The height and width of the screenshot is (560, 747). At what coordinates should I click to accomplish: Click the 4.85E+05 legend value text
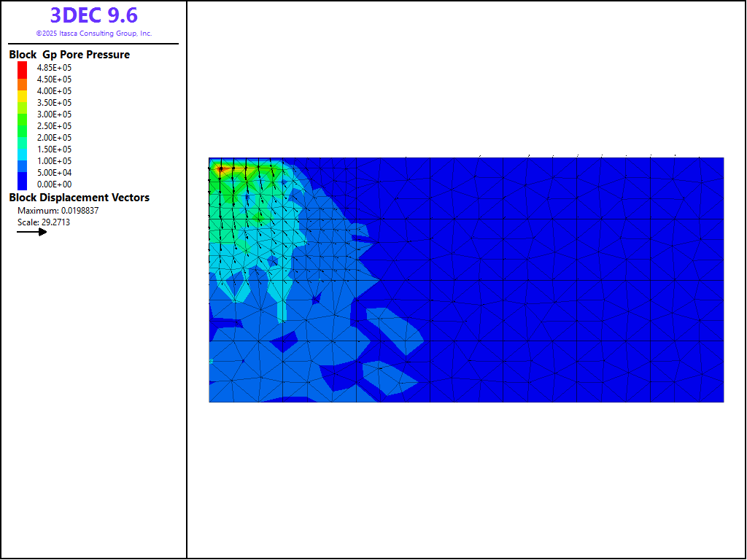(55, 68)
